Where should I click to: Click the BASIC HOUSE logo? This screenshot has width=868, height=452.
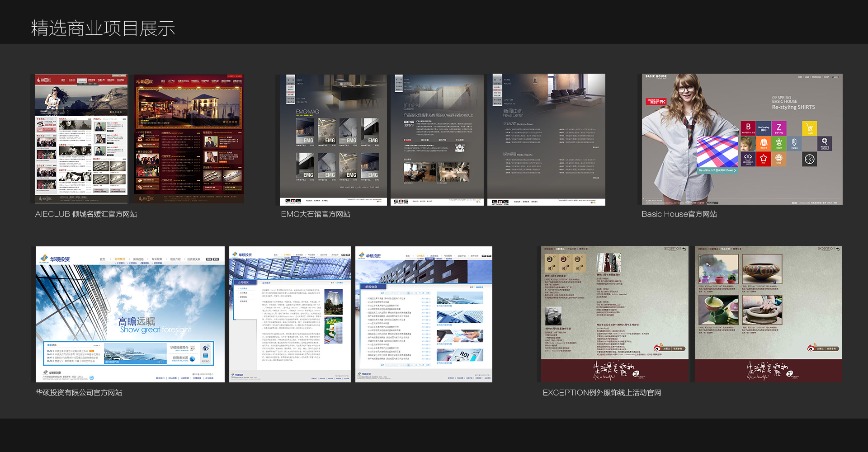click(x=656, y=77)
